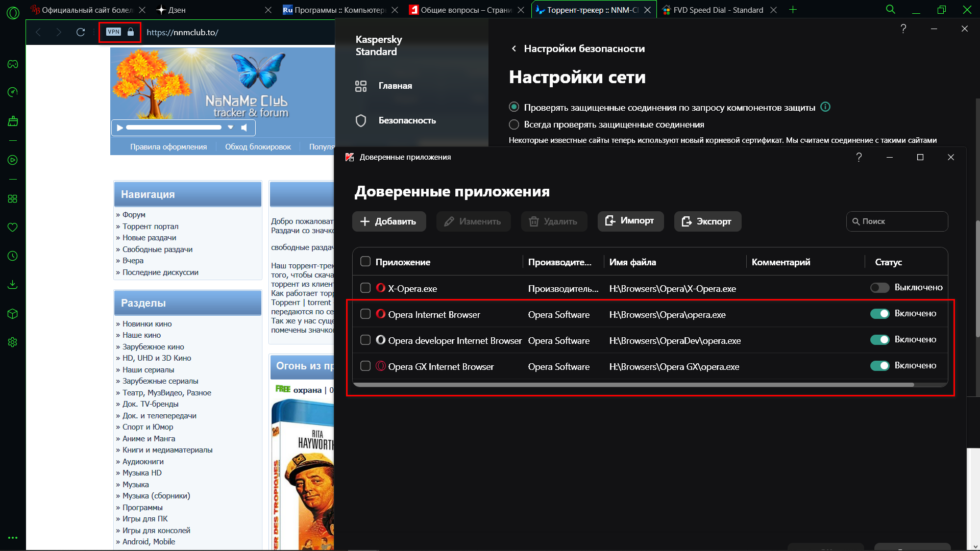Open the Opera GX main menu logo
The width and height of the screenshot is (980, 551).
[13, 12]
